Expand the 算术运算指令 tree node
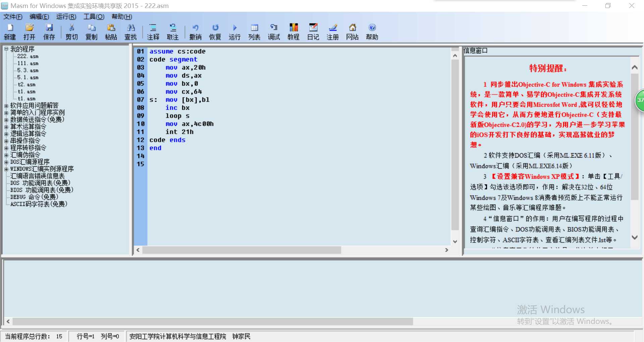The image size is (644, 342). pyautogui.click(x=6, y=127)
